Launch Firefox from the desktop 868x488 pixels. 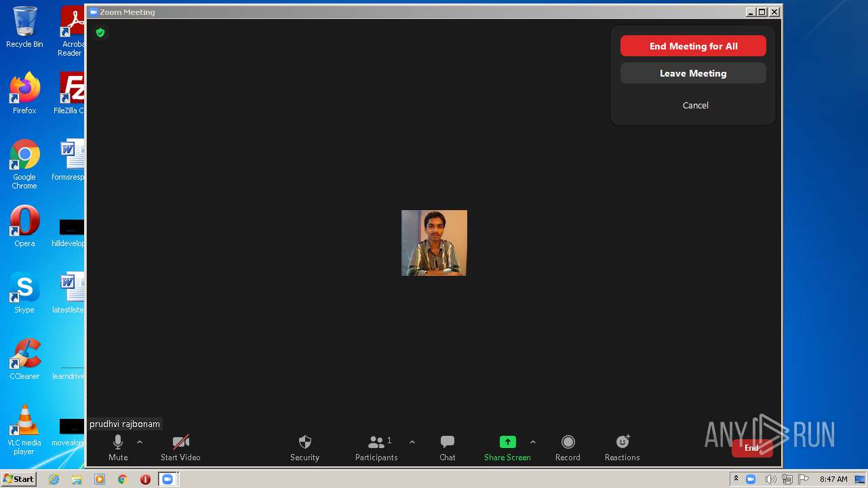(x=24, y=94)
